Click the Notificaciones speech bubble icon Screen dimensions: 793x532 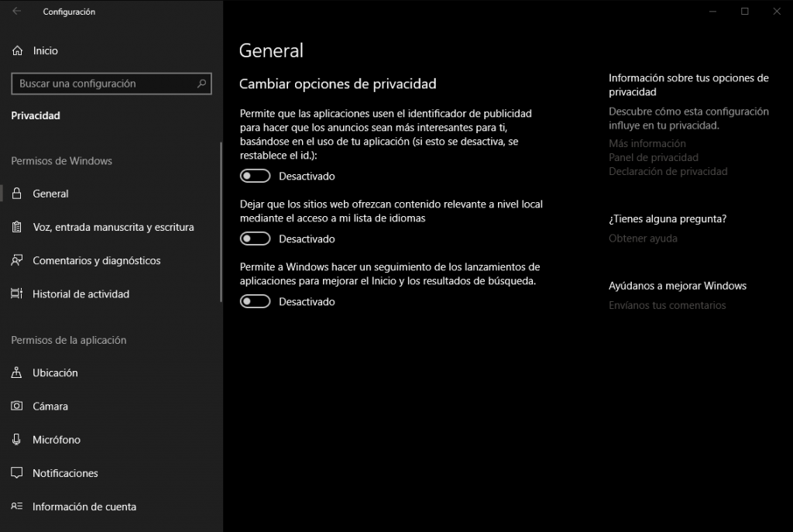click(x=17, y=473)
